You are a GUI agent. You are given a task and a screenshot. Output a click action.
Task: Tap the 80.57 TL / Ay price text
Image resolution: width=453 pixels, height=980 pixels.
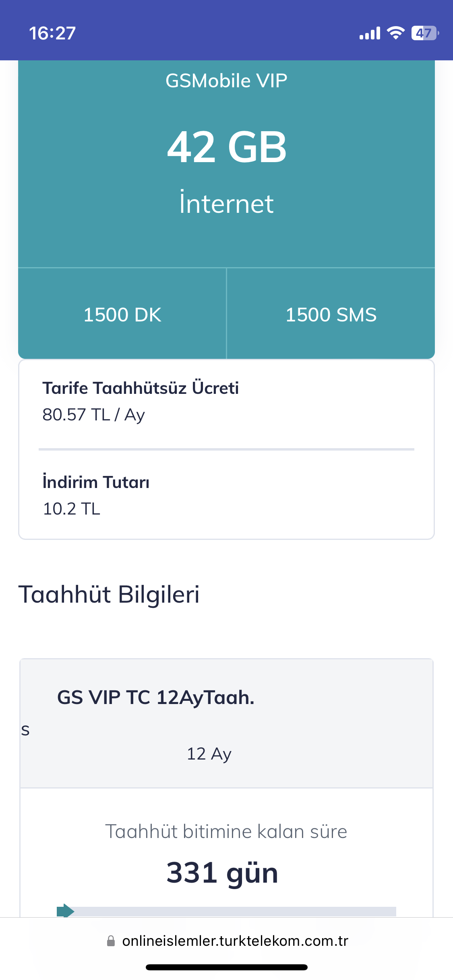93,415
